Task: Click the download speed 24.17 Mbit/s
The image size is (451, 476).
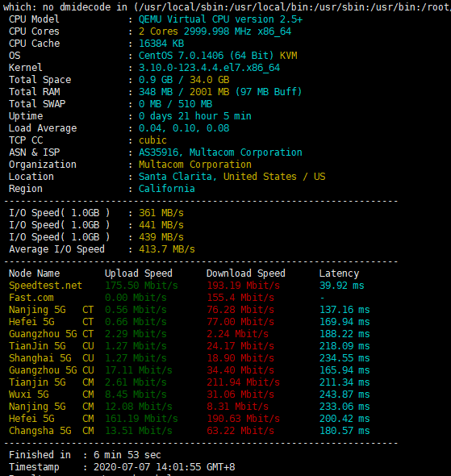Action: (240, 346)
